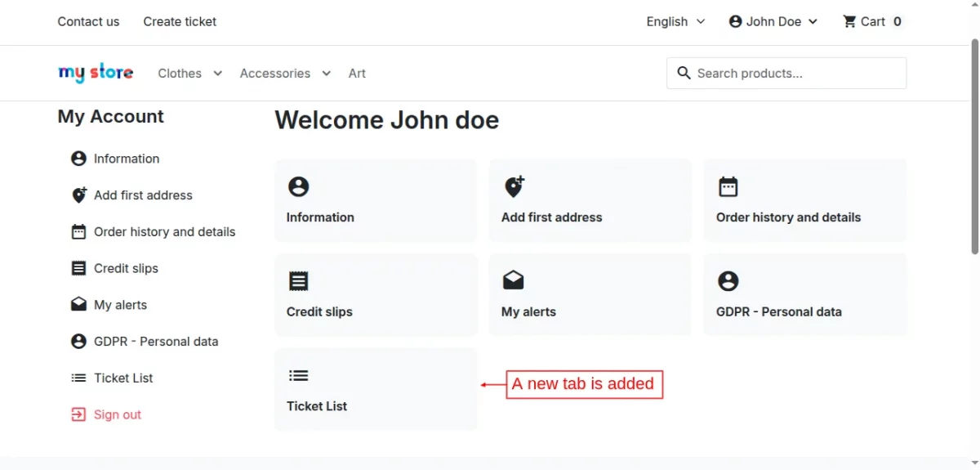Click inside the Search products field
Viewport: 980px width, 470px height.
click(x=786, y=73)
